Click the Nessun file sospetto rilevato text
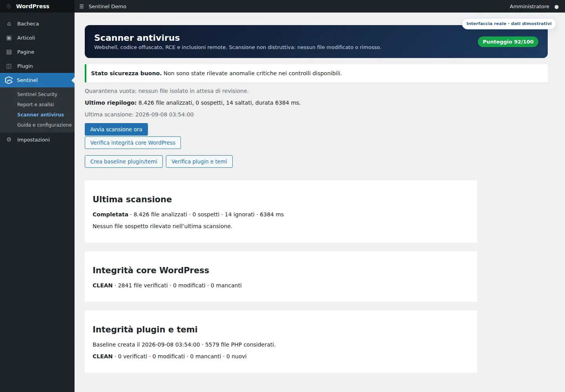This screenshot has width=565, height=392. pyautogui.click(x=162, y=226)
